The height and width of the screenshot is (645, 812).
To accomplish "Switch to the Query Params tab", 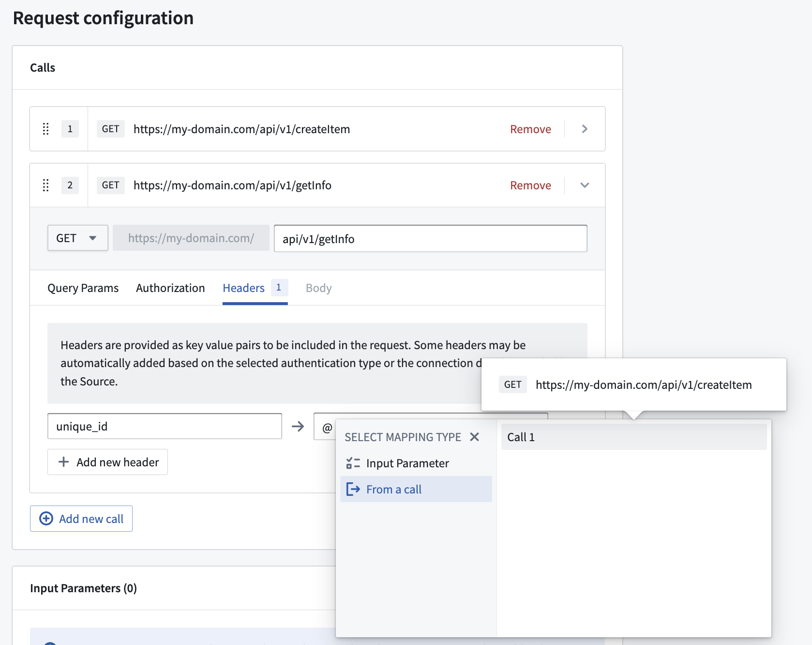I will point(83,288).
